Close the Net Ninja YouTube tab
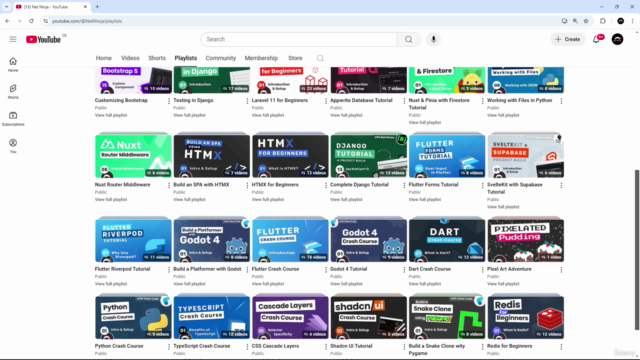The height and width of the screenshot is (360, 640). click(85, 7)
